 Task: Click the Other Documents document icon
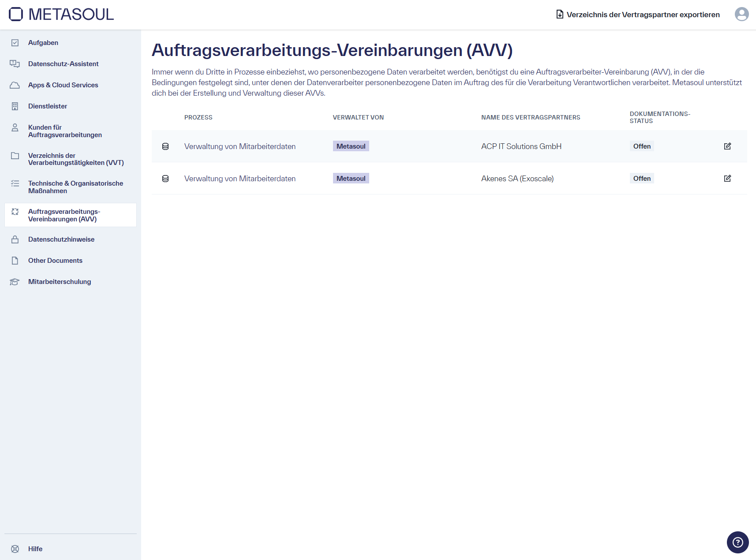click(x=15, y=261)
